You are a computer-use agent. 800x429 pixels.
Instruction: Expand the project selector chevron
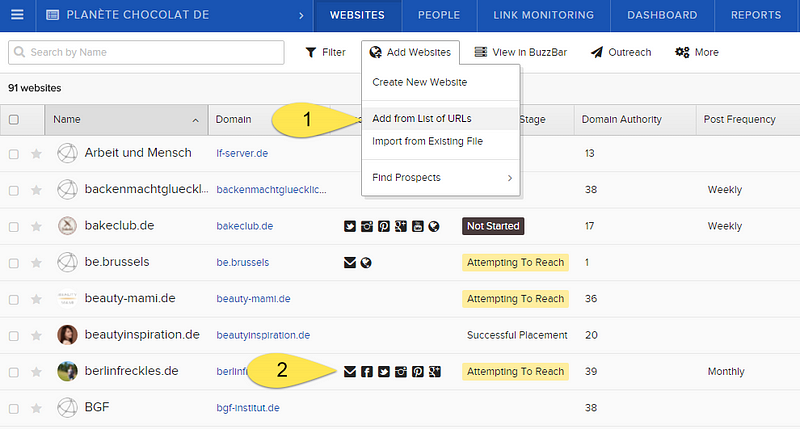[x=301, y=15]
